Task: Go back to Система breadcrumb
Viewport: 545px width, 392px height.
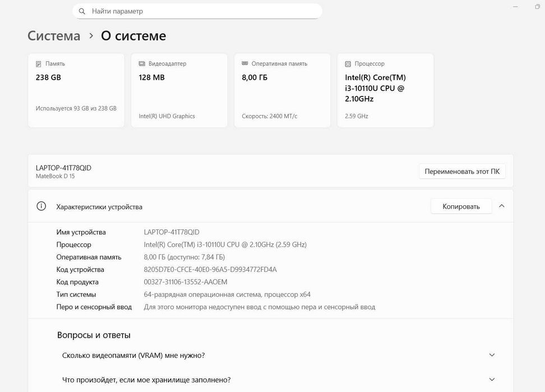Action: point(54,36)
